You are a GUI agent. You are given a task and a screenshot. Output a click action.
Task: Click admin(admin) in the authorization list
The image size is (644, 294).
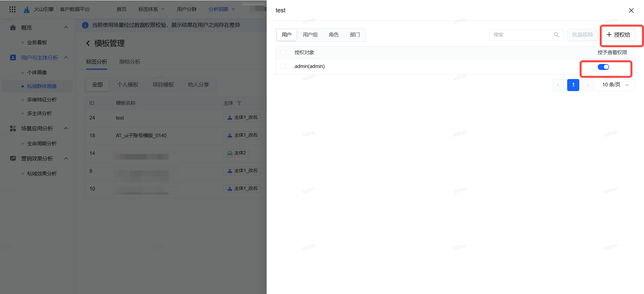point(310,66)
